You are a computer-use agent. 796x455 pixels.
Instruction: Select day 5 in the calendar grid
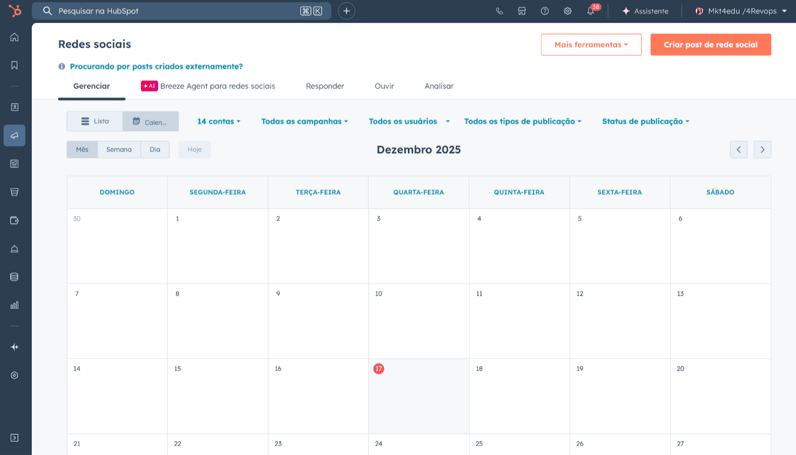620,246
